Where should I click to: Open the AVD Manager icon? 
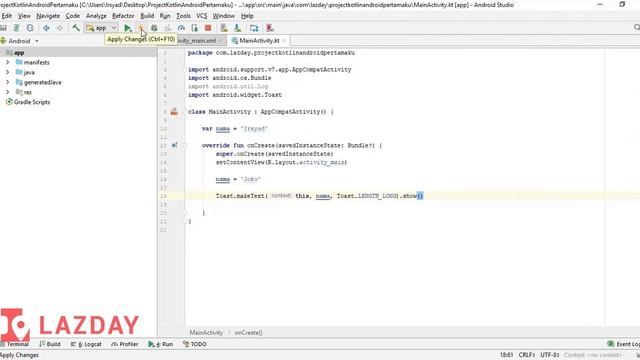coord(224,28)
